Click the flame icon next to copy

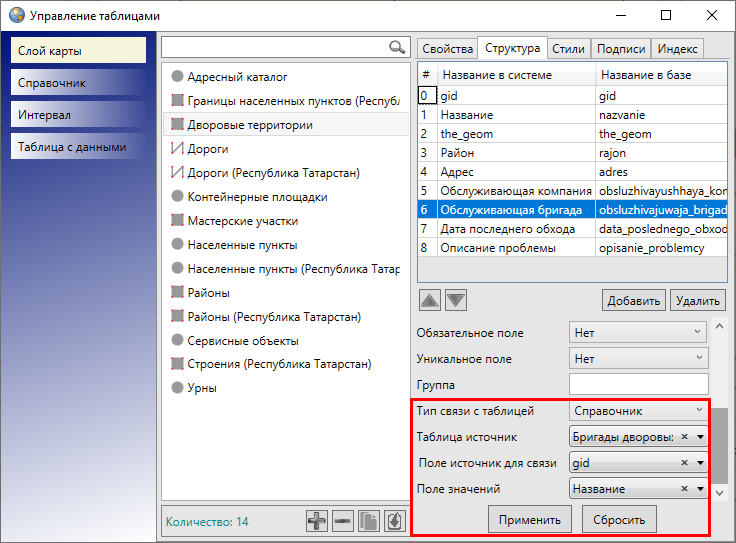[392, 521]
